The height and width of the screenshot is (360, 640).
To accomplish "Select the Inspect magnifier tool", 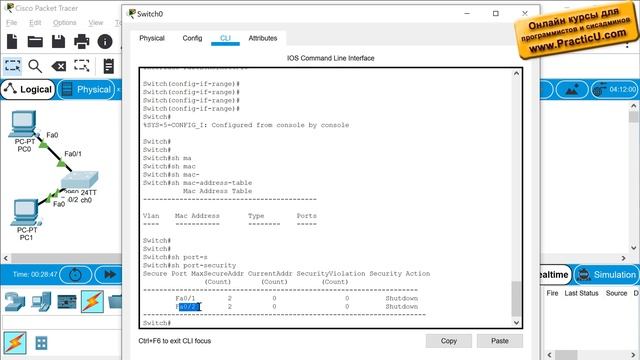I will [x=35, y=66].
